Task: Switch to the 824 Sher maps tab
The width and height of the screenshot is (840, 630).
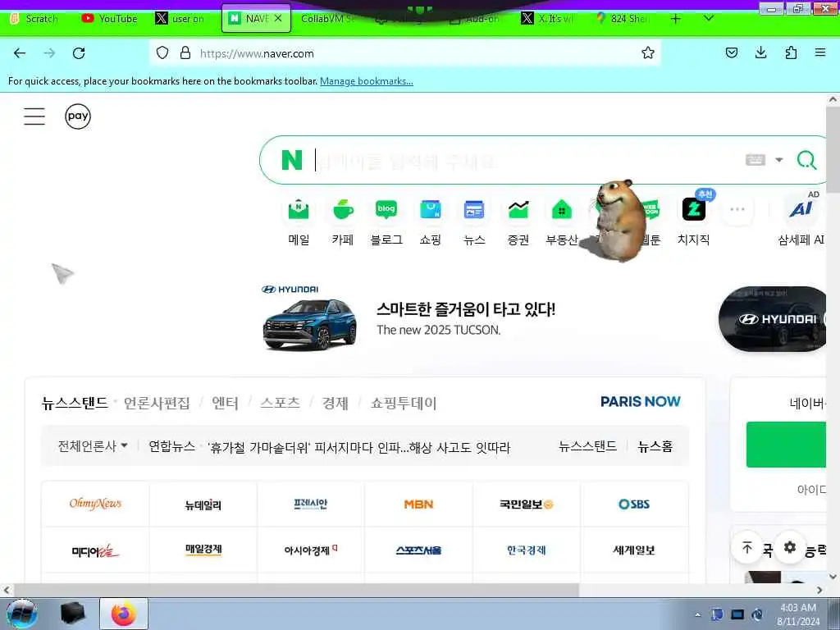Action: (x=623, y=19)
